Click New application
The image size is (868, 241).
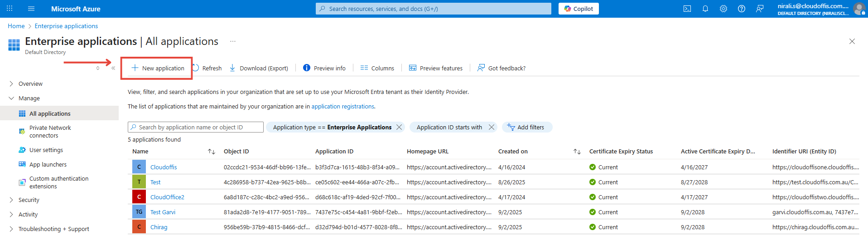[158, 68]
